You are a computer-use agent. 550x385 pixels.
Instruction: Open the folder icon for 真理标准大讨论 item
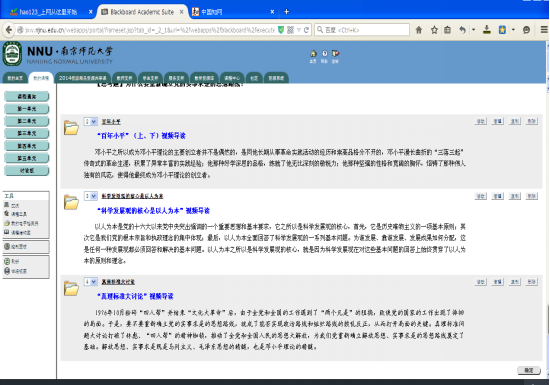(x=71, y=288)
